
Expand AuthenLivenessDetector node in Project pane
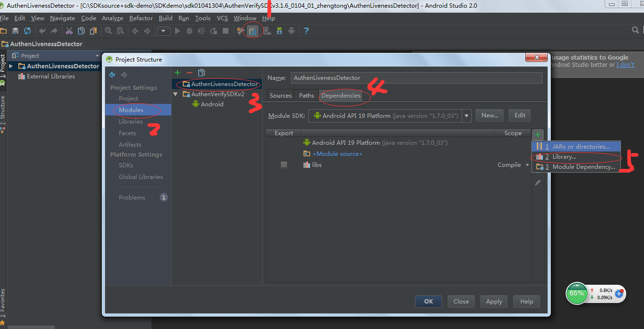coord(11,66)
